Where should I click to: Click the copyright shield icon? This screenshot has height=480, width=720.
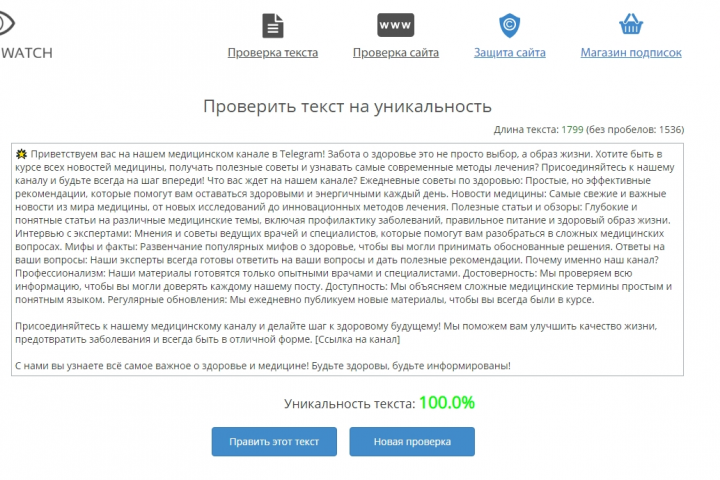(x=509, y=25)
